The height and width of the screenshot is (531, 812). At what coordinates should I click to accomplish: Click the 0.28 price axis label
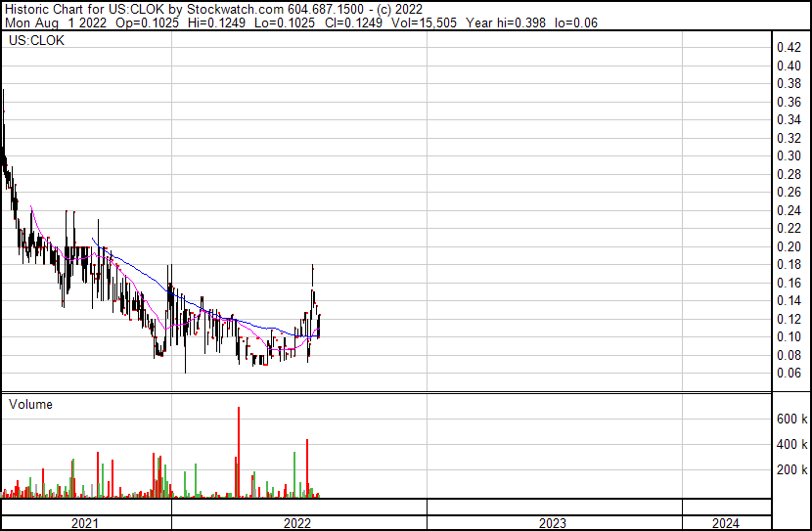789,174
